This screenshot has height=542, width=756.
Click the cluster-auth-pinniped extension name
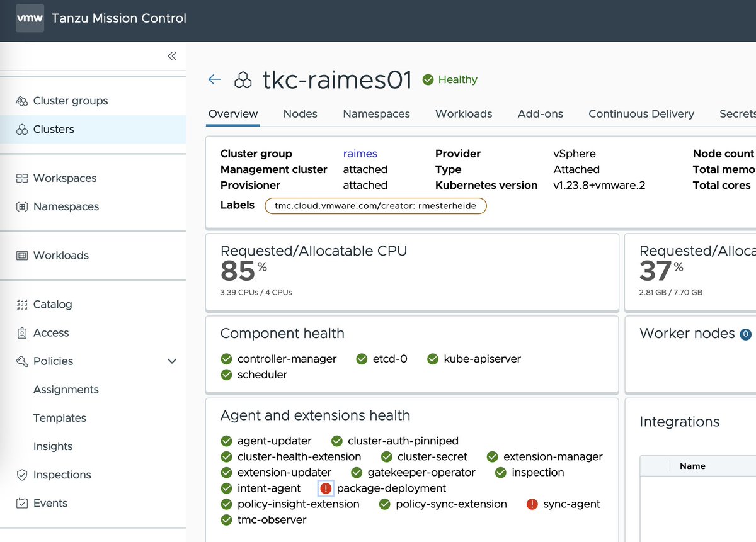(x=403, y=441)
